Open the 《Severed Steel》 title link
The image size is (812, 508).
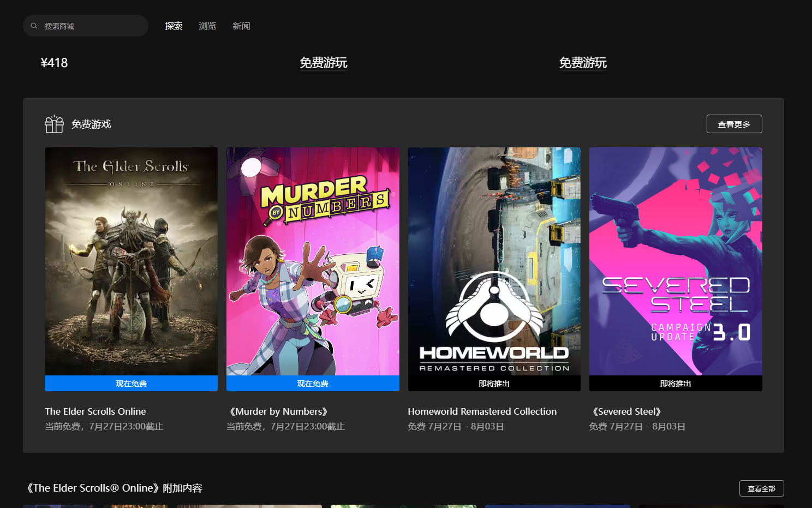[x=627, y=411]
